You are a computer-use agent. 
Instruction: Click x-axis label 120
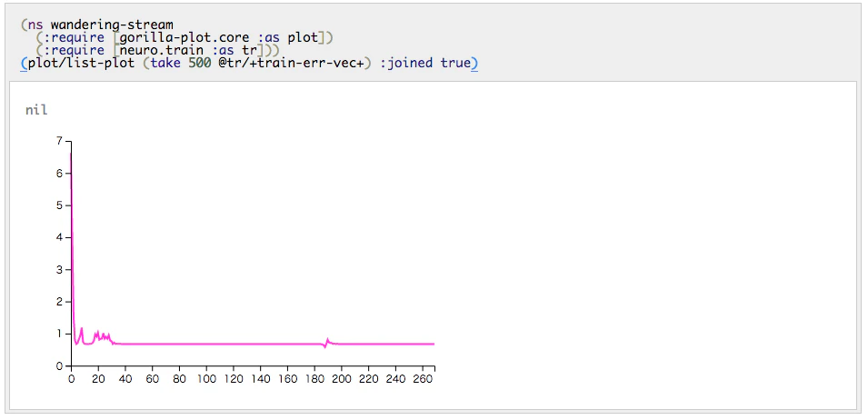pyautogui.click(x=234, y=379)
